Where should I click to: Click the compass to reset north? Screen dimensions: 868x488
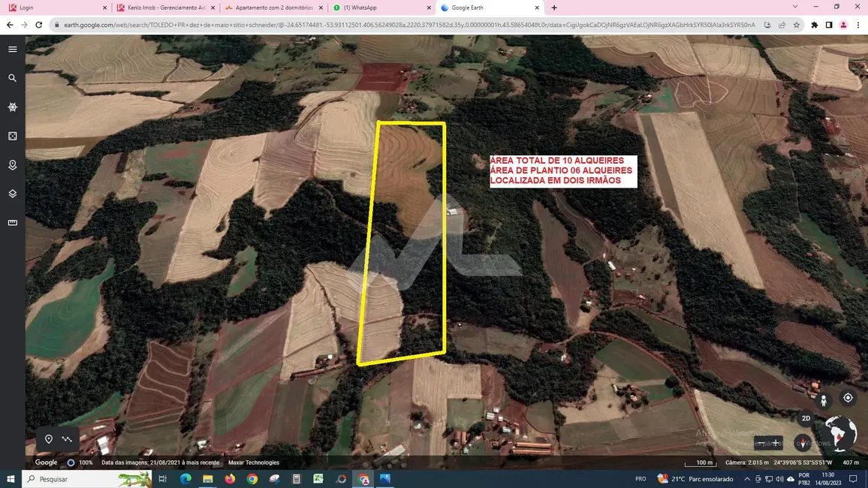tap(803, 442)
